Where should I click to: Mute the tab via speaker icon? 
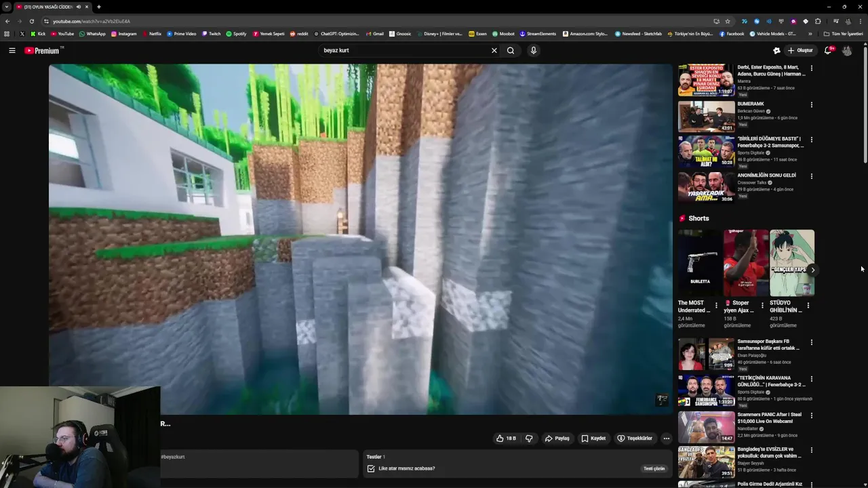tap(78, 7)
